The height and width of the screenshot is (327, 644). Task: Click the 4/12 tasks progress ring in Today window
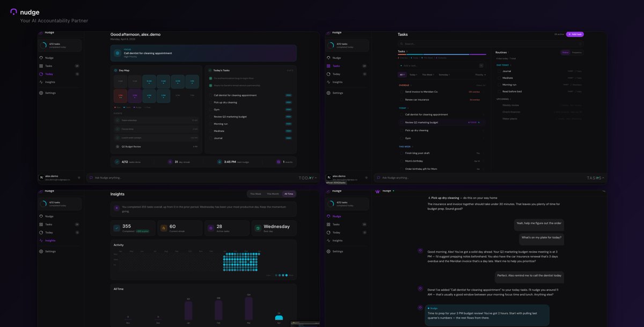[x=45, y=46]
